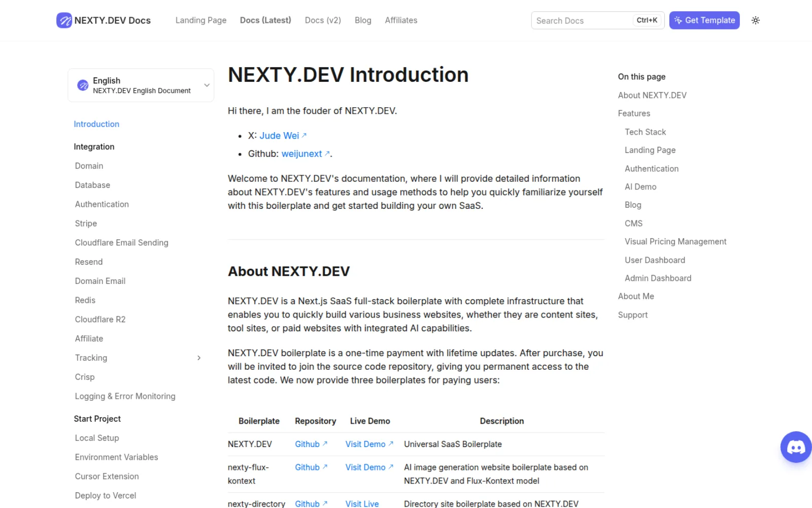The image size is (812, 508).
Task: Open Logging & Error Monitoring page
Action: pyautogui.click(x=125, y=396)
